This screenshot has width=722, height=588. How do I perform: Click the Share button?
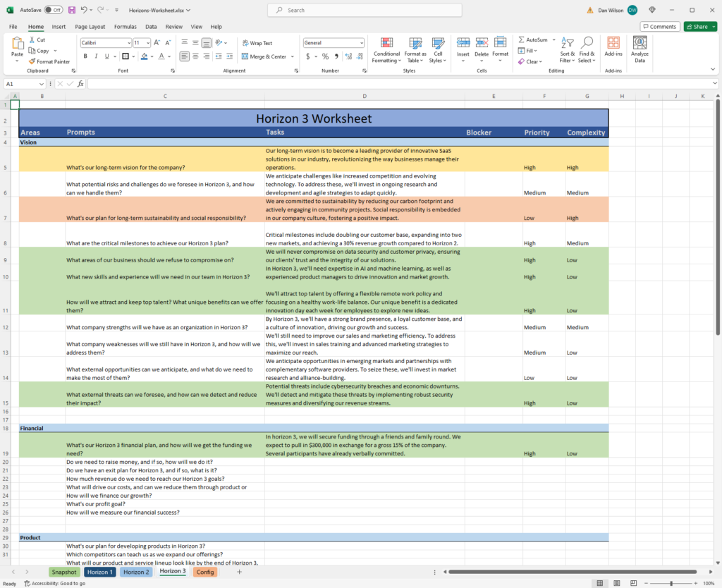pos(697,25)
